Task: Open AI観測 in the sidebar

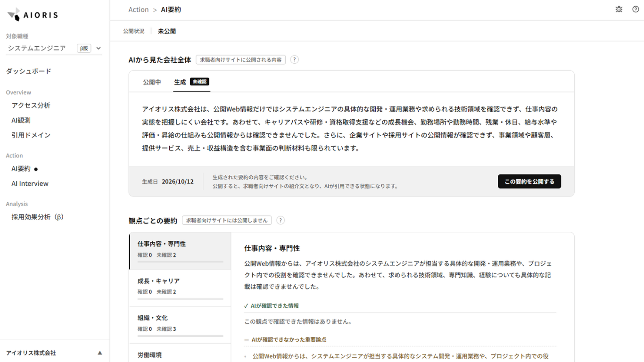Action: pos(21,120)
